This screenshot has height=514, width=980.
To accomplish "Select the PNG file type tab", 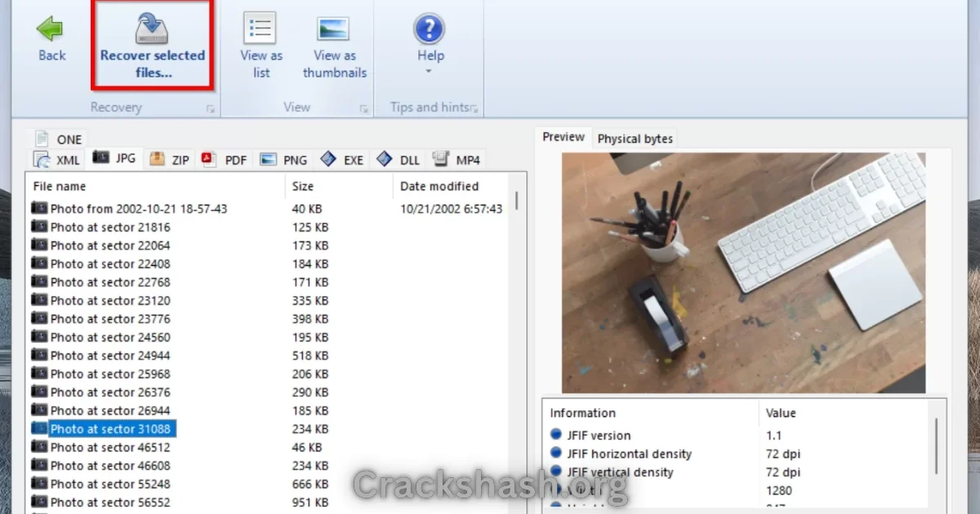I will point(283,159).
